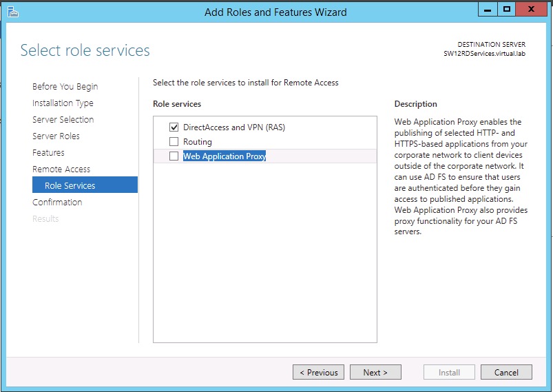
Task: Click Next to continue the wizard
Action: point(375,372)
